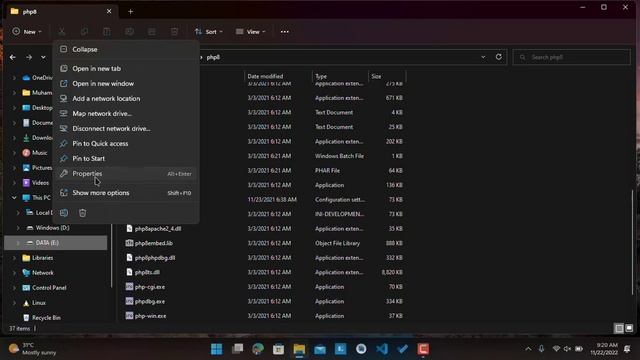640x360 pixels.
Task: Click the Copy icon in the toolbar
Action: click(x=84, y=31)
